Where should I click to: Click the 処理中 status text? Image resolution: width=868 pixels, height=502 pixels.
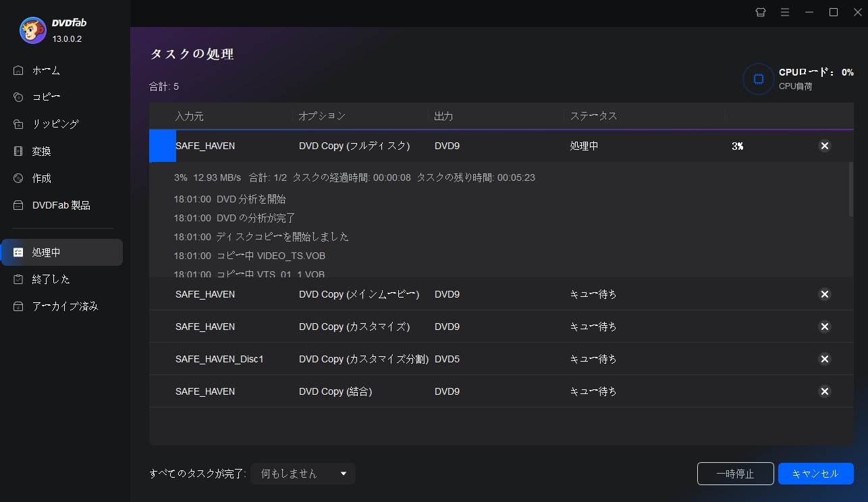[x=584, y=146]
